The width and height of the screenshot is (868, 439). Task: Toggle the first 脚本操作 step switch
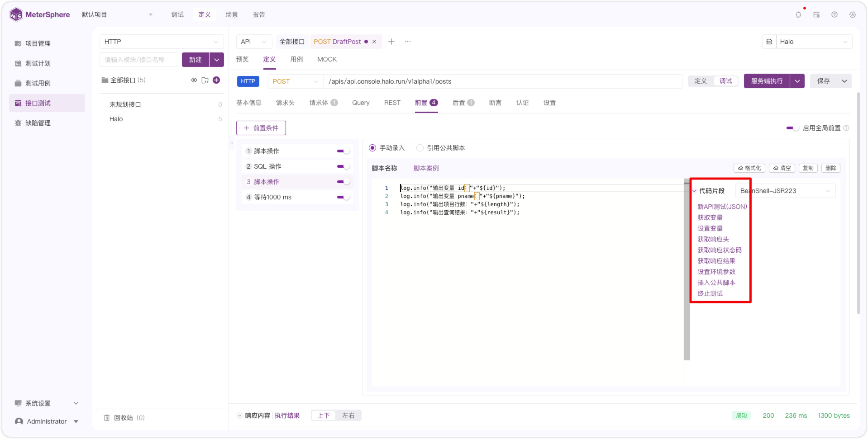coord(343,151)
